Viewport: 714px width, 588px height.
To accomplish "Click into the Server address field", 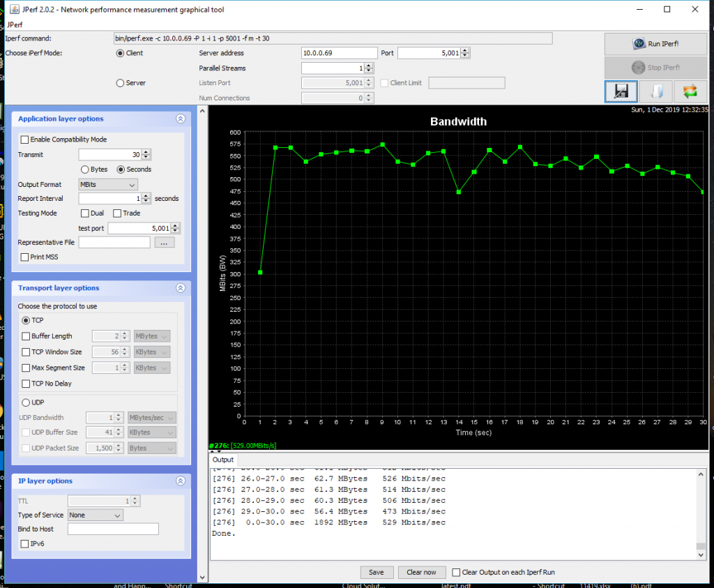I will tap(340, 53).
